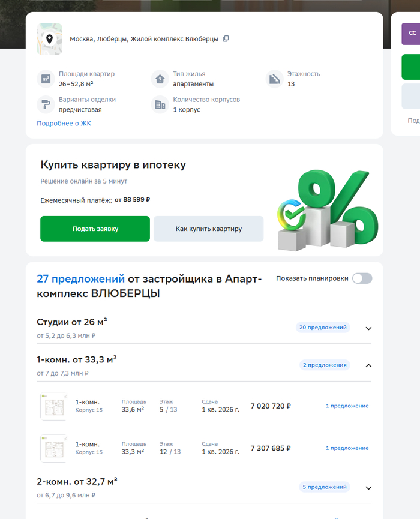The width and height of the screenshot is (420, 519).
Task: Click the finishing options paint roller icon
Action: click(x=46, y=104)
